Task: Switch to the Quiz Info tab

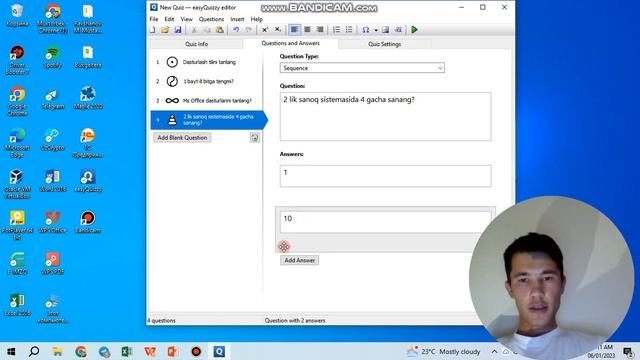Action: click(x=196, y=44)
